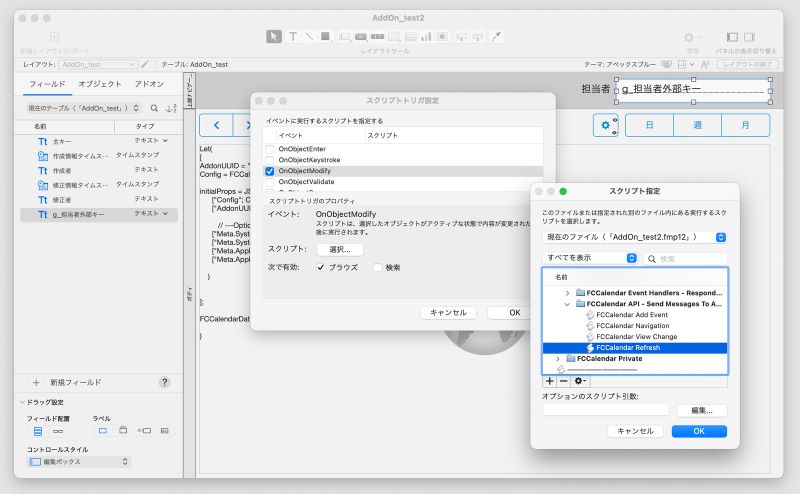Switch calendar to 週 view
This screenshot has height=494, width=800.
click(x=697, y=125)
